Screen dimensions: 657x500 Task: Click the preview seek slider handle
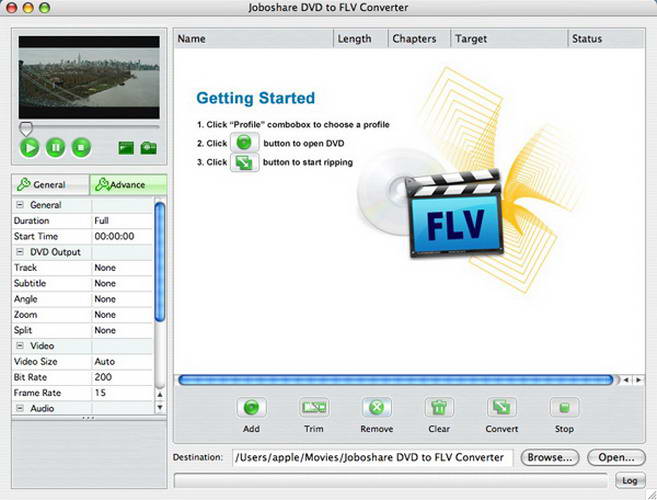26,129
